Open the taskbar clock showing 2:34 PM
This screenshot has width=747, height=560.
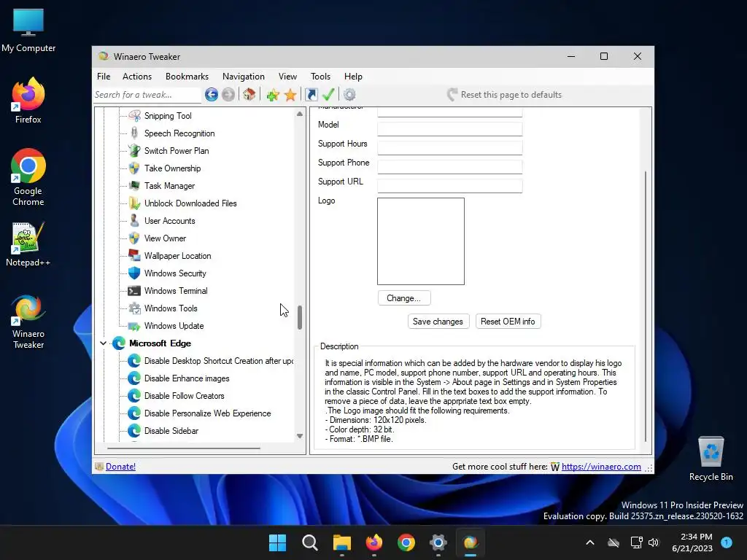click(x=692, y=542)
